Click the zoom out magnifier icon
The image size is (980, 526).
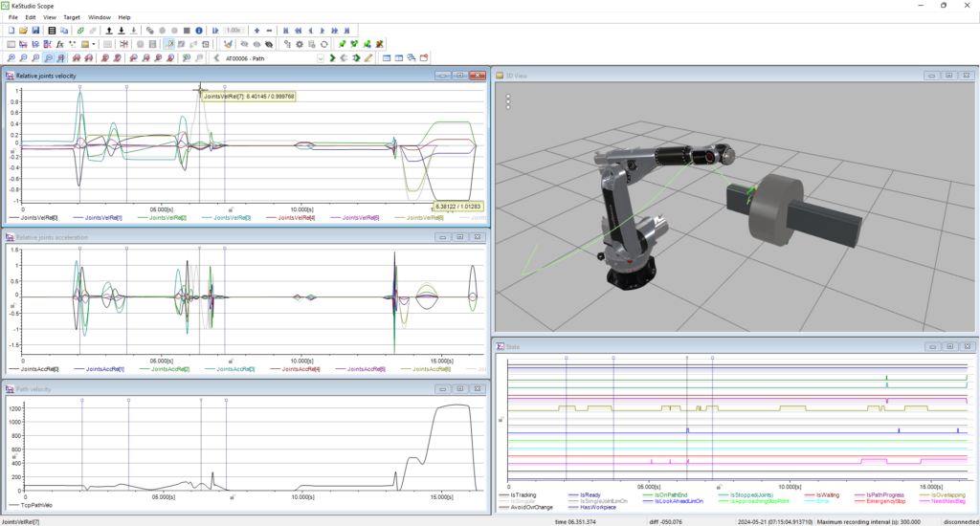tap(23, 58)
